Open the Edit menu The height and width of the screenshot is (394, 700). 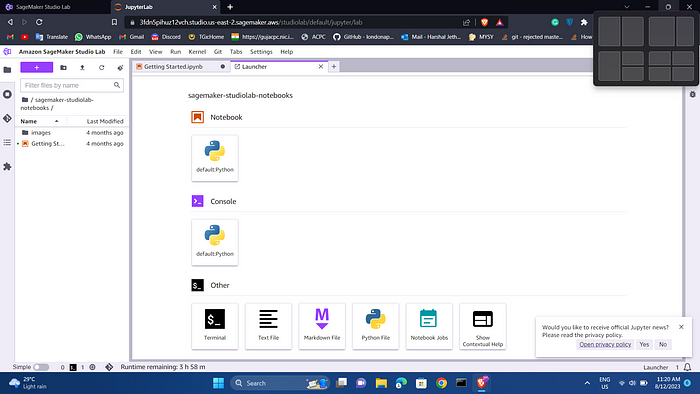point(136,52)
